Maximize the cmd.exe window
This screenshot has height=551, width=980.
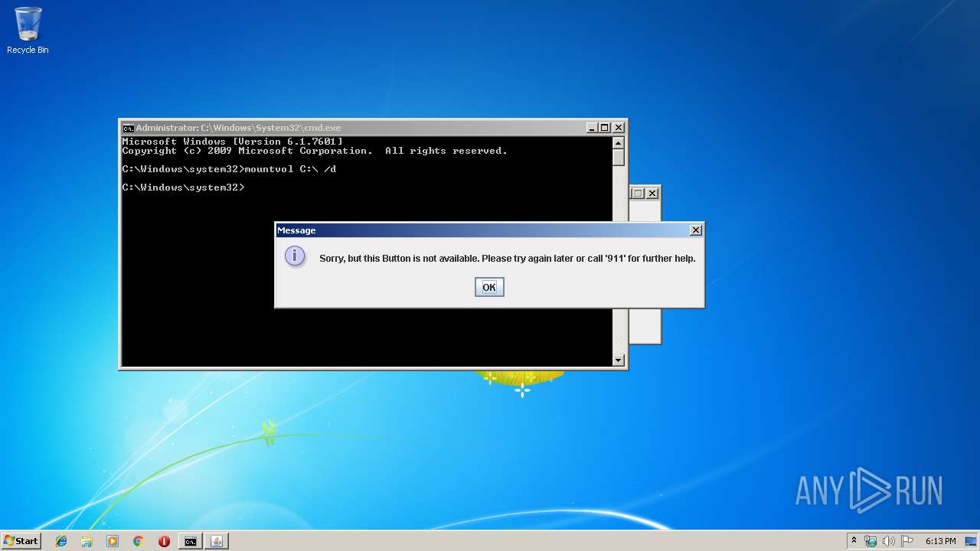click(x=605, y=128)
